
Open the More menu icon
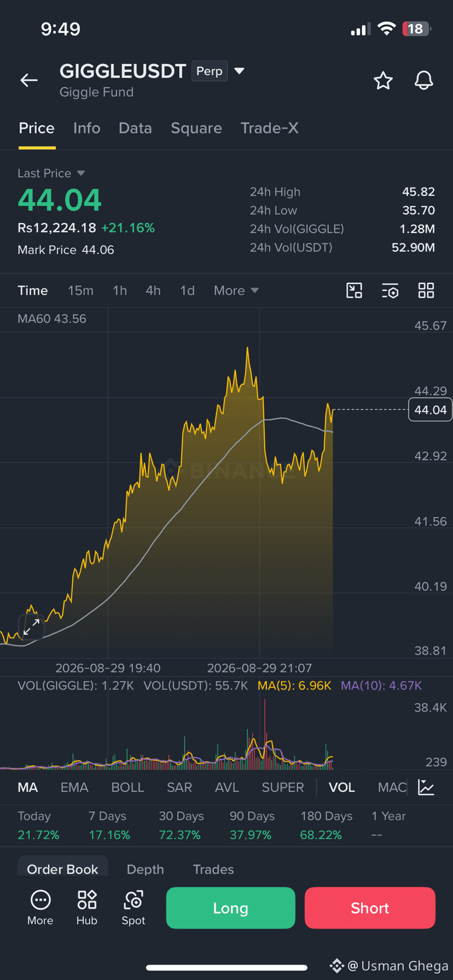(40, 908)
